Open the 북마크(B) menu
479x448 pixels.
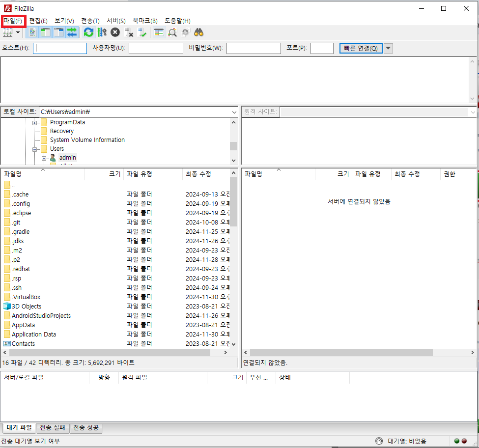[x=145, y=21]
